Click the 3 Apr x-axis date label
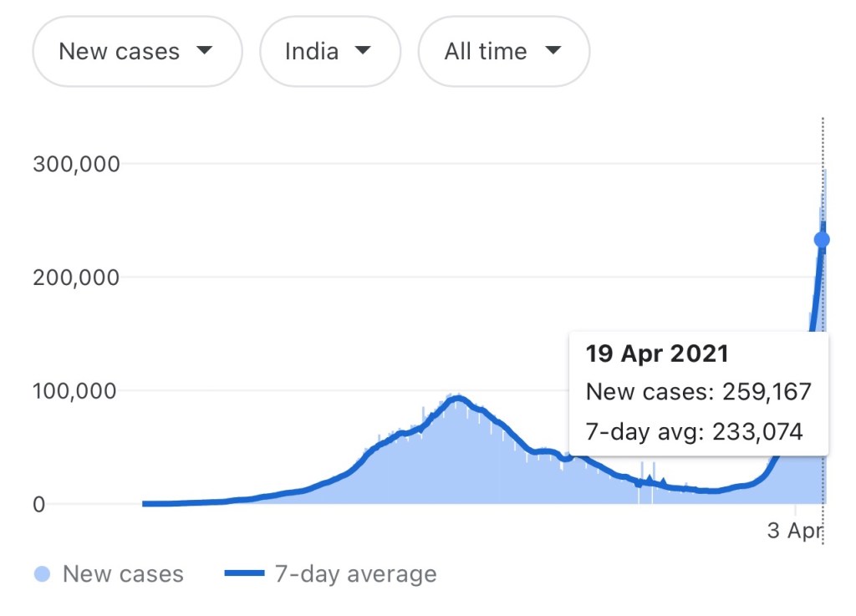The image size is (856, 616). (x=795, y=532)
